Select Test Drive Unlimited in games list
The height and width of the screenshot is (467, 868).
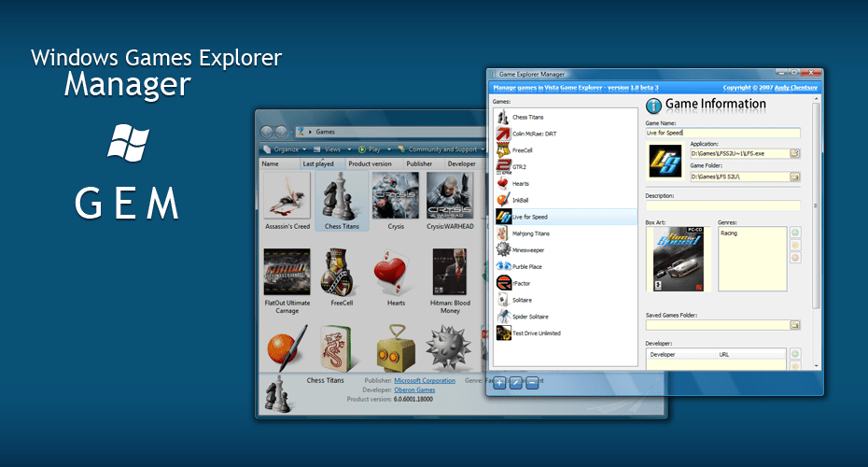538,333
